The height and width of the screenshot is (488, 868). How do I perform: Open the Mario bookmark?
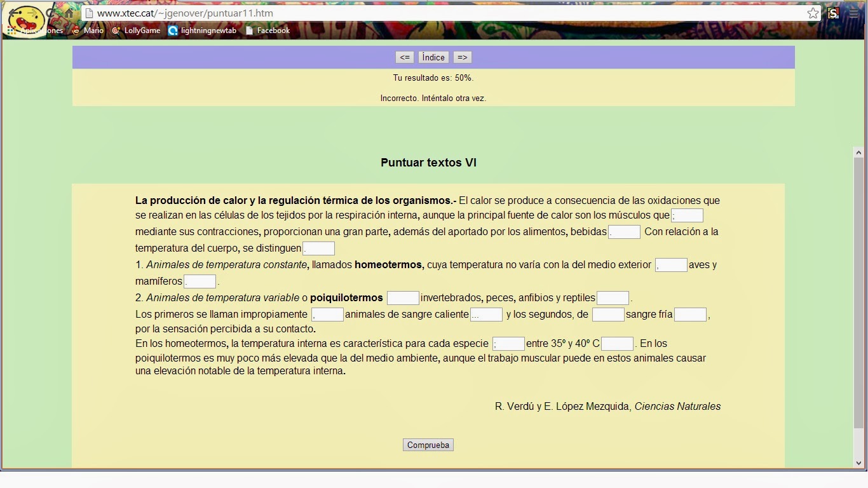pyautogui.click(x=88, y=30)
